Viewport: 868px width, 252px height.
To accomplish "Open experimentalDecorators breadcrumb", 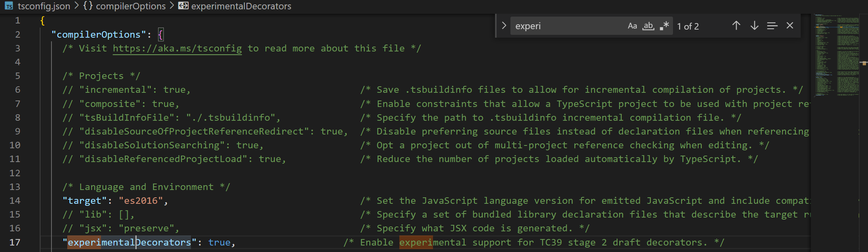I will (x=241, y=6).
